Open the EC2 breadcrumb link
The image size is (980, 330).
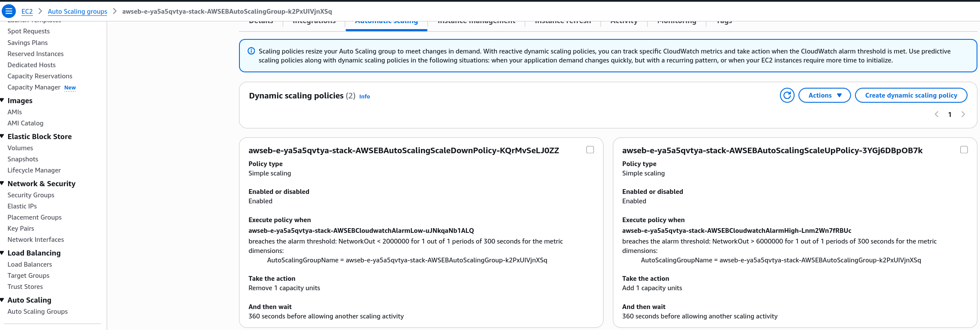[27, 12]
